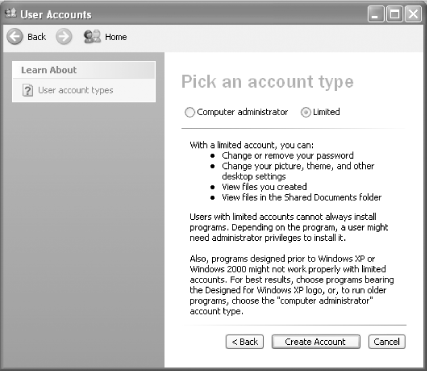Image resolution: width=427 pixels, height=371 pixels.
Task: Click the grayed Forward arrow icon
Action: click(x=64, y=37)
